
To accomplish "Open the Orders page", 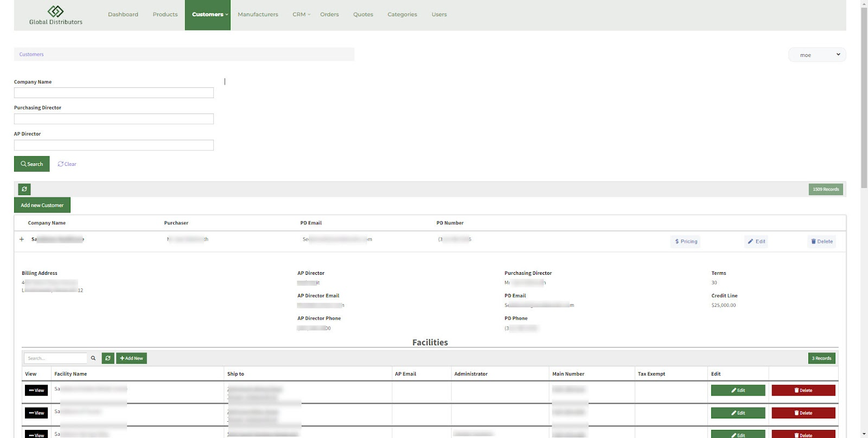I will (329, 15).
